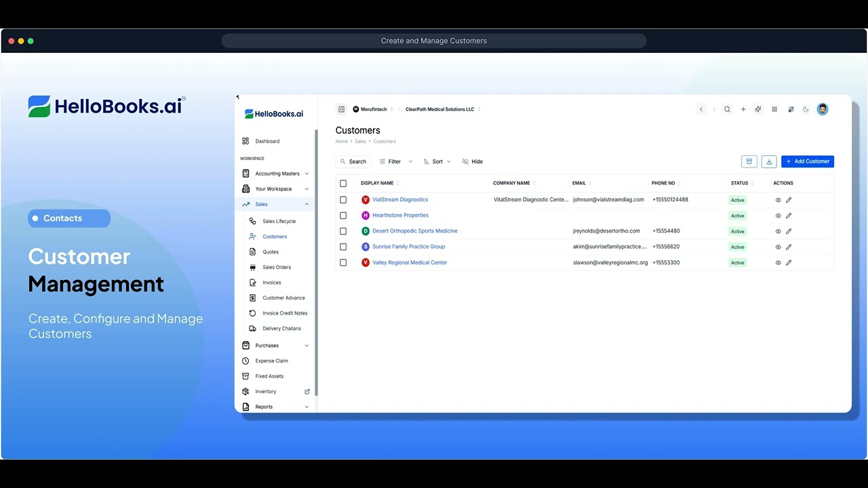Click the download export icon button

click(x=769, y=161)
